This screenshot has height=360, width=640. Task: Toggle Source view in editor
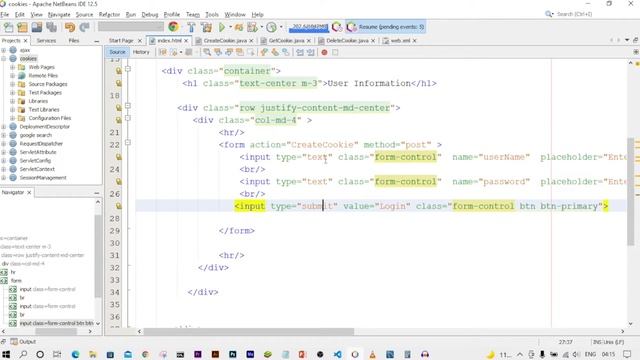pos(117,52)
